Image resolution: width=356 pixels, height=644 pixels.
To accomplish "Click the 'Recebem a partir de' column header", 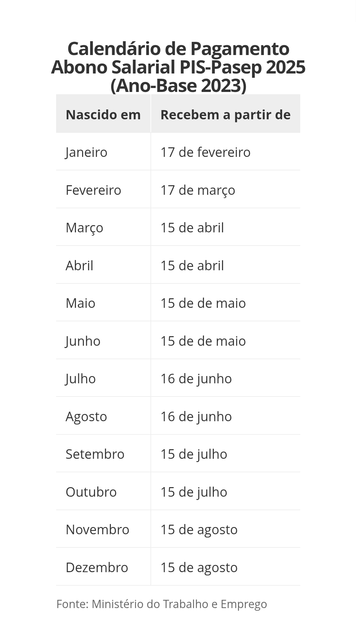I will tap(225, 115).
